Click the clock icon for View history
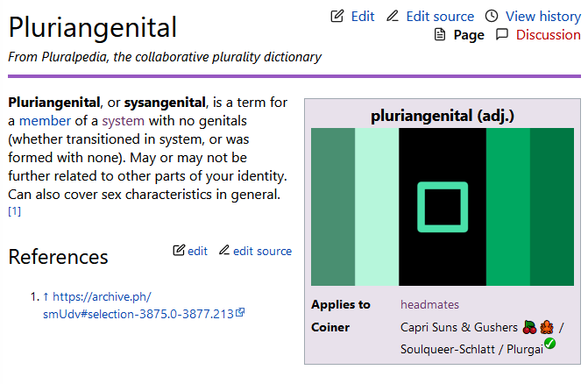Viewport: 588px width, 384px height. 492,16
